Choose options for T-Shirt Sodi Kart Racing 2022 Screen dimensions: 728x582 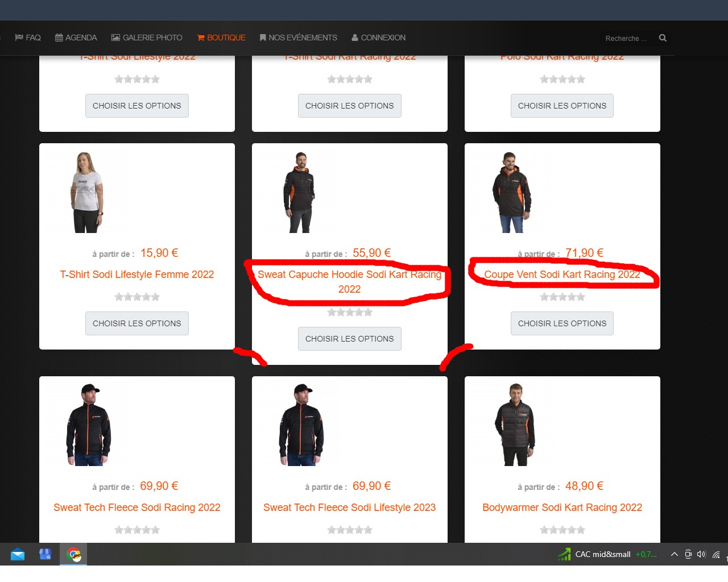click(350, 106)
